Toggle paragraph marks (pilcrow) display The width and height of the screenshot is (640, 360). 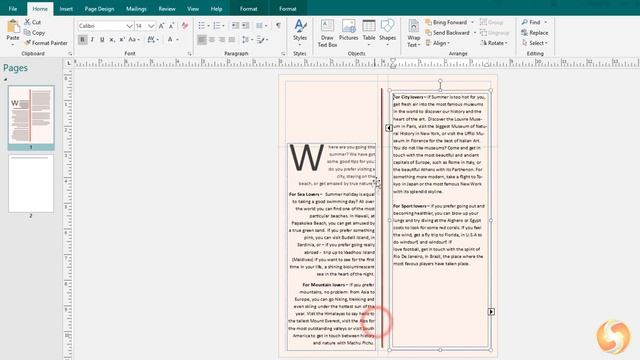pos(278,26)
